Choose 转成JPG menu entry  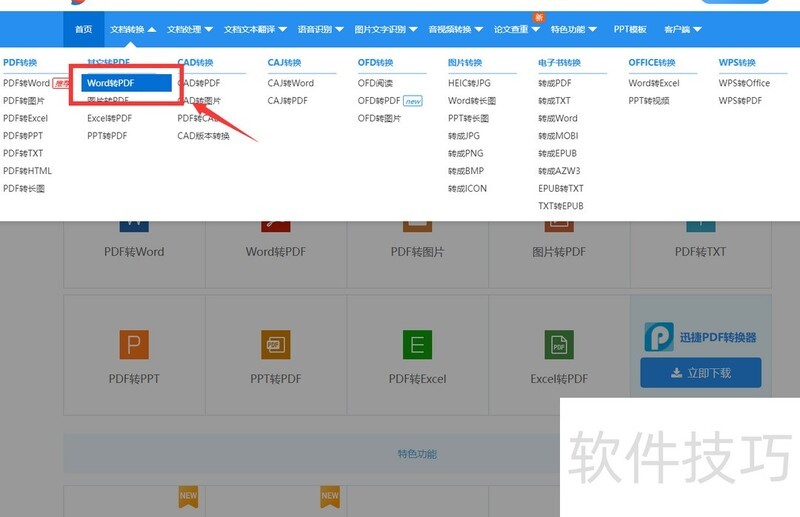pos(463,136)
